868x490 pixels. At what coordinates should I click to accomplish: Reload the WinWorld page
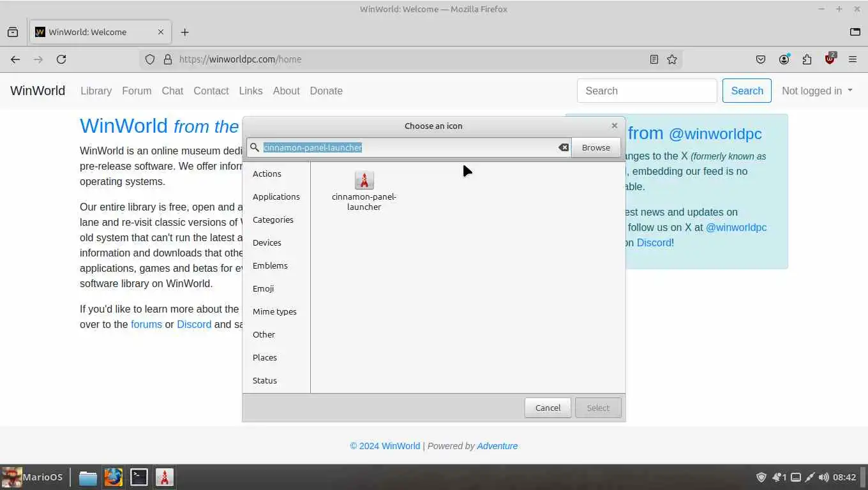61,59
